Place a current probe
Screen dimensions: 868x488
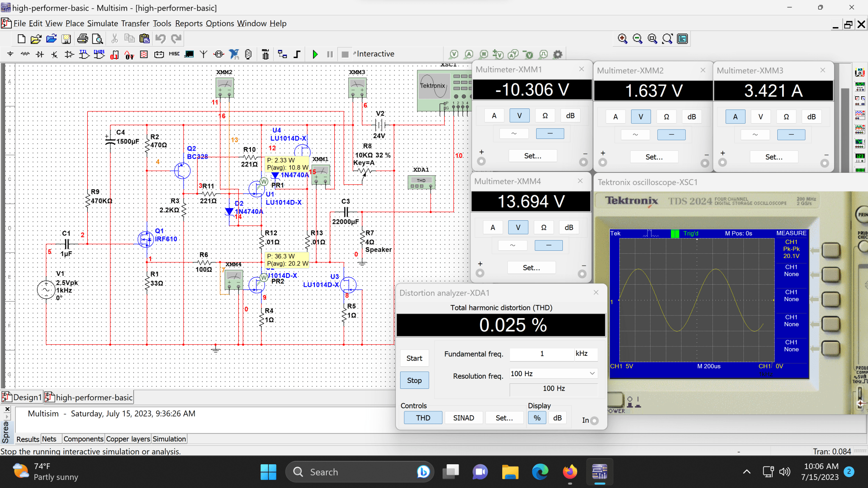(469, 54)
